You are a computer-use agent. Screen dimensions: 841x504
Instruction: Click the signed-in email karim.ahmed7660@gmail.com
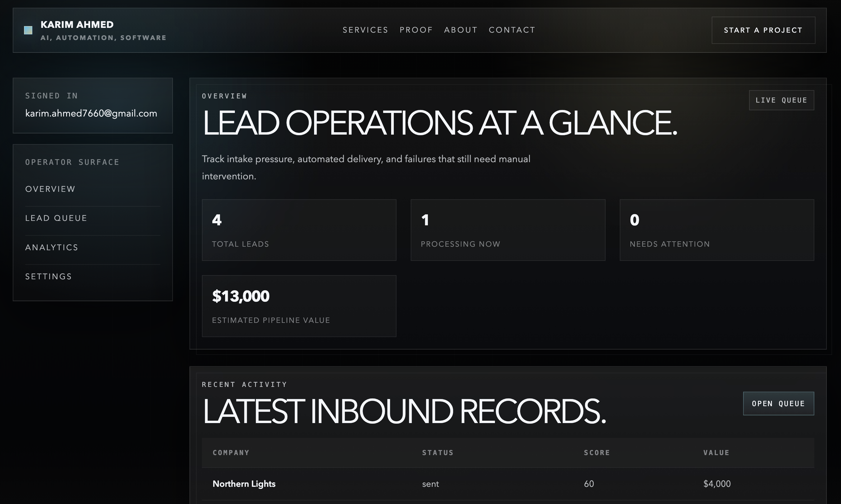click(x=91, y=114)
